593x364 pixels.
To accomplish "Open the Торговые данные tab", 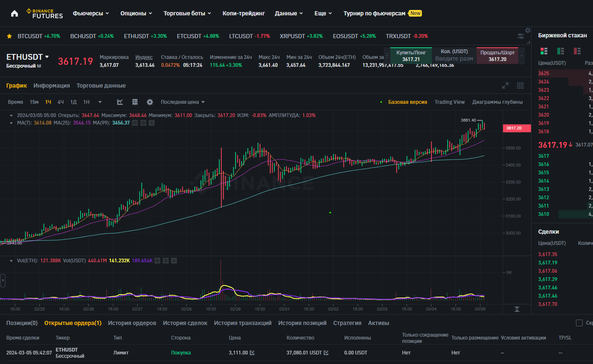I will point(101,86).
